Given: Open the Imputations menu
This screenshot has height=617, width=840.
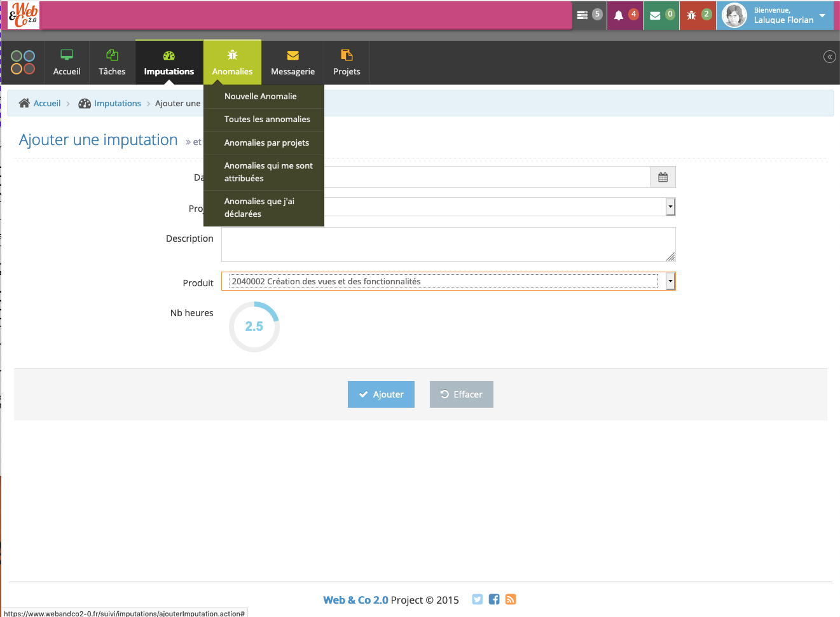Looking at the screenshot, I should pyautogui.click(x=169, y=62).
